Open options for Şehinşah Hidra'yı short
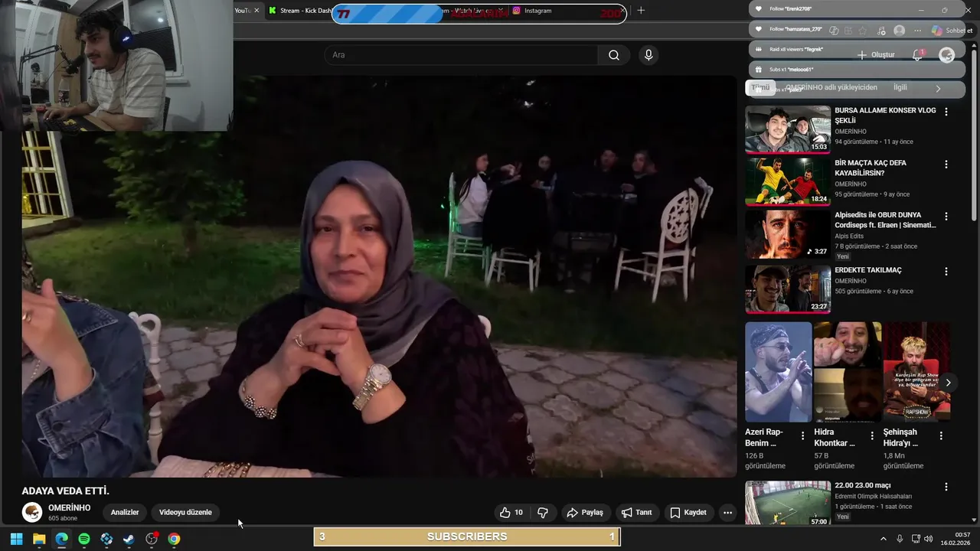The height and width of the screenshot is (551, 980). click(x=942, y=435)
